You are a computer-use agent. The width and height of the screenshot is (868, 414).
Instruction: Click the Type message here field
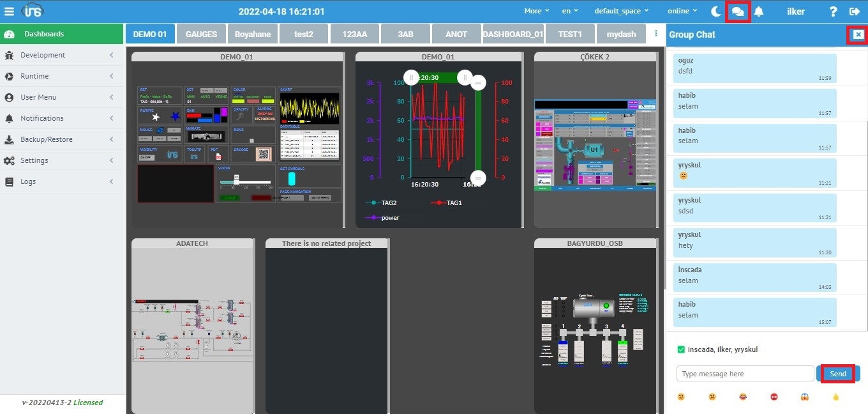coord(745,374)
